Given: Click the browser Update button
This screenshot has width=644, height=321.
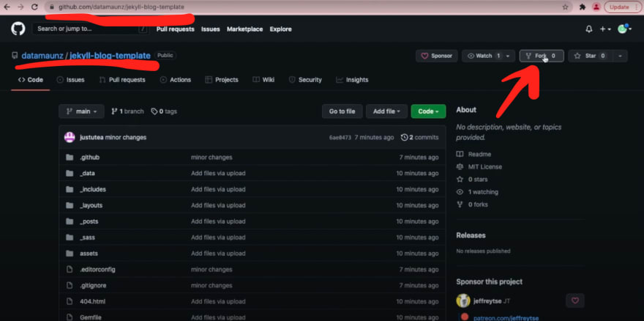Looking at the screenshot, I should point(623,7).
